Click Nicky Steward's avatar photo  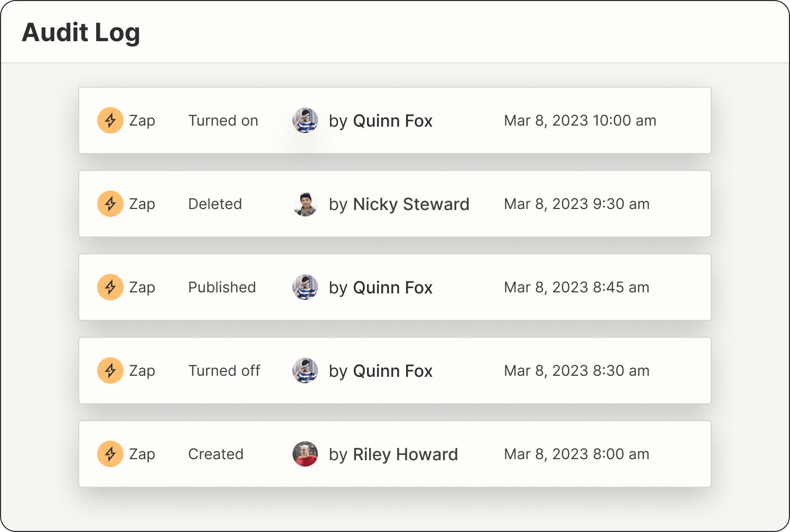pos(305,204)
